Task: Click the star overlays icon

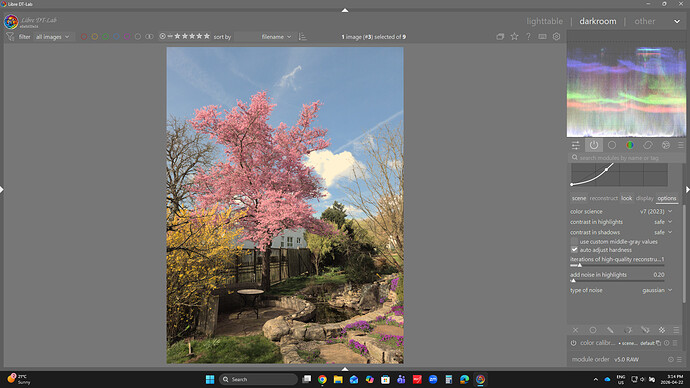Action: (x=514, y=37)
